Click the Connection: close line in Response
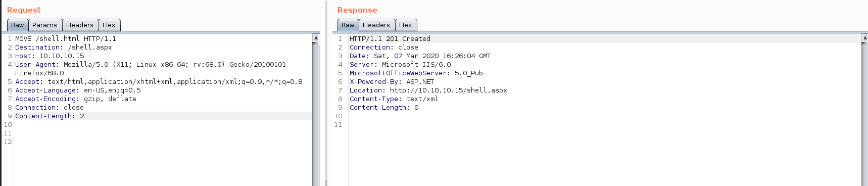Image resolution: width=868 pixels, height=186 pixels. [384, 48]
